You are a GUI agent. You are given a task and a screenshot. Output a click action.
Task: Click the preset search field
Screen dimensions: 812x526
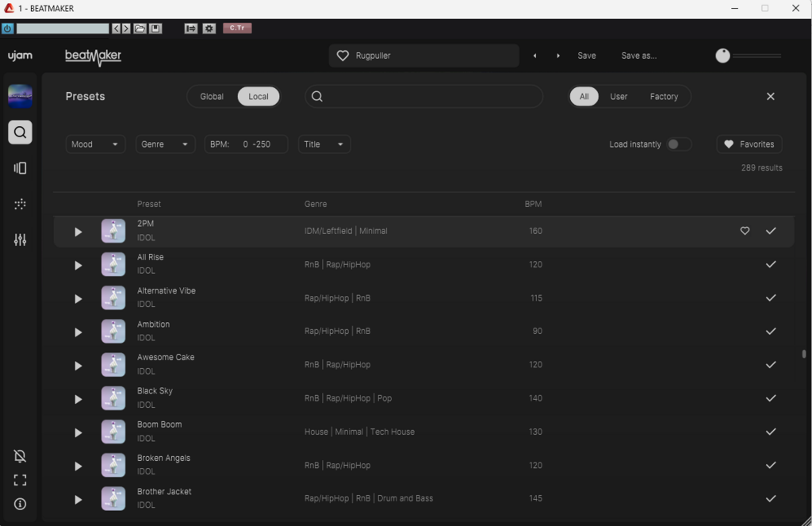click(423, 96)
